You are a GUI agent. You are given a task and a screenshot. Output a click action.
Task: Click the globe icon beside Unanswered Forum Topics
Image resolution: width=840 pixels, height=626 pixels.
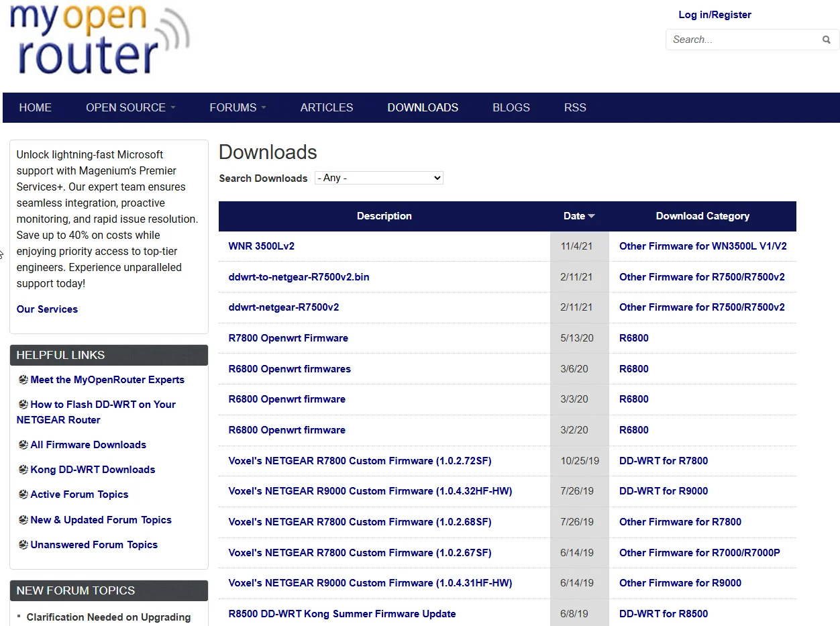23,544
